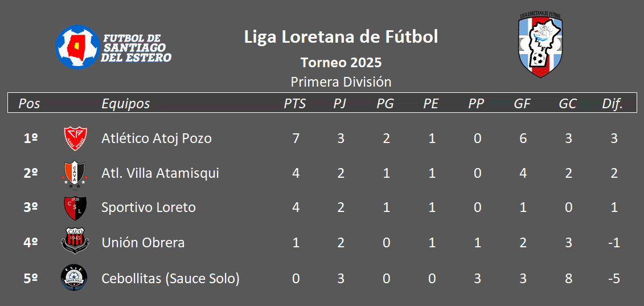Viewport: 644px width, 306px height.
Task: Click the GF column header
Action: tap(522, 104)
